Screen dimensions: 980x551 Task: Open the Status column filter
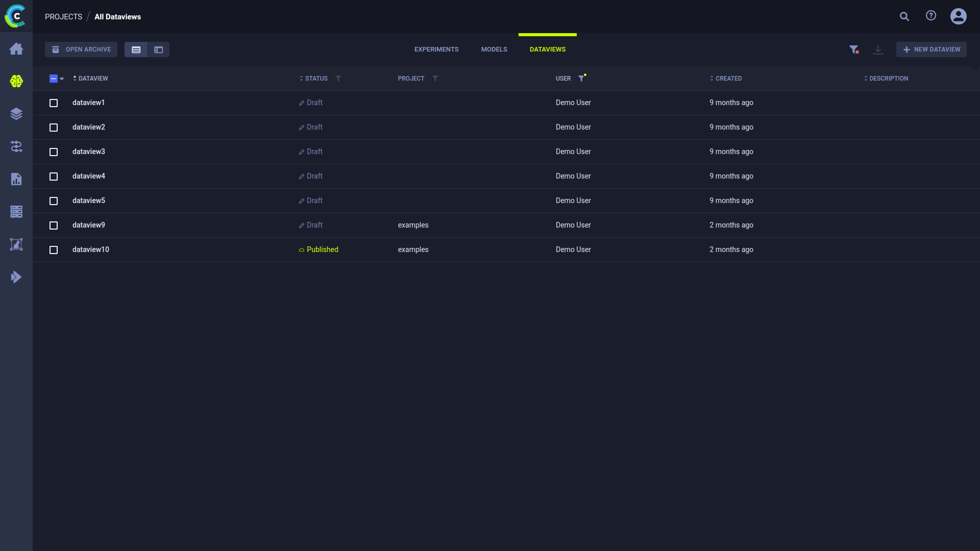338,79
